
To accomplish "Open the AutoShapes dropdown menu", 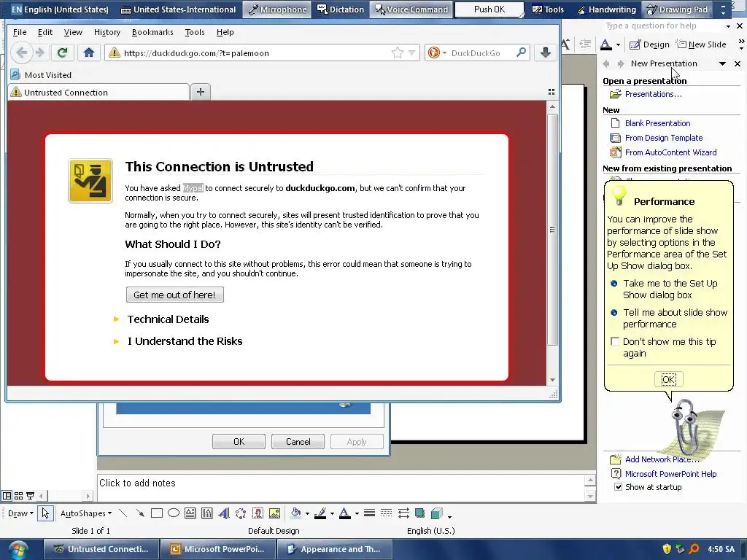I will click(86, 513).
